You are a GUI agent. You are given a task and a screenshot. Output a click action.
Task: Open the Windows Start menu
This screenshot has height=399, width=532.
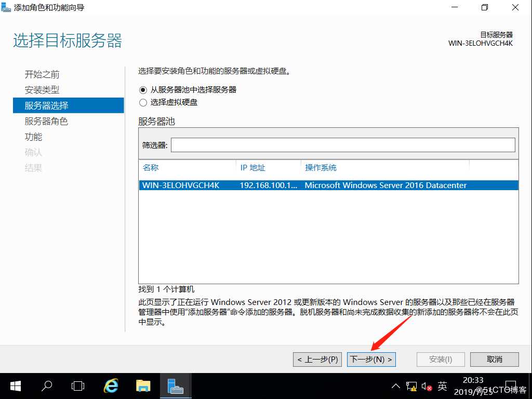pyautogui.click(x=16, y=386)
